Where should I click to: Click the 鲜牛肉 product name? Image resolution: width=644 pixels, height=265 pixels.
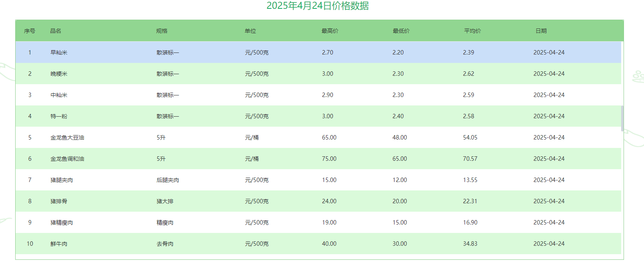pyautogui.click(x=59, y=244)
